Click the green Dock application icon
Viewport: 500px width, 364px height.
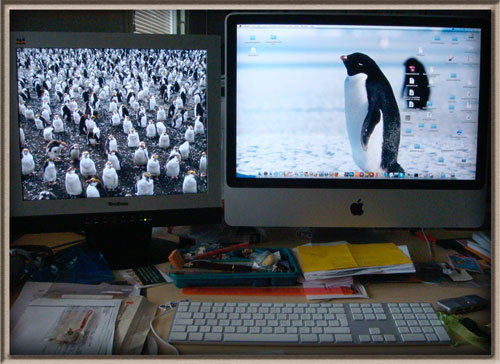click(x=367, y=174)
